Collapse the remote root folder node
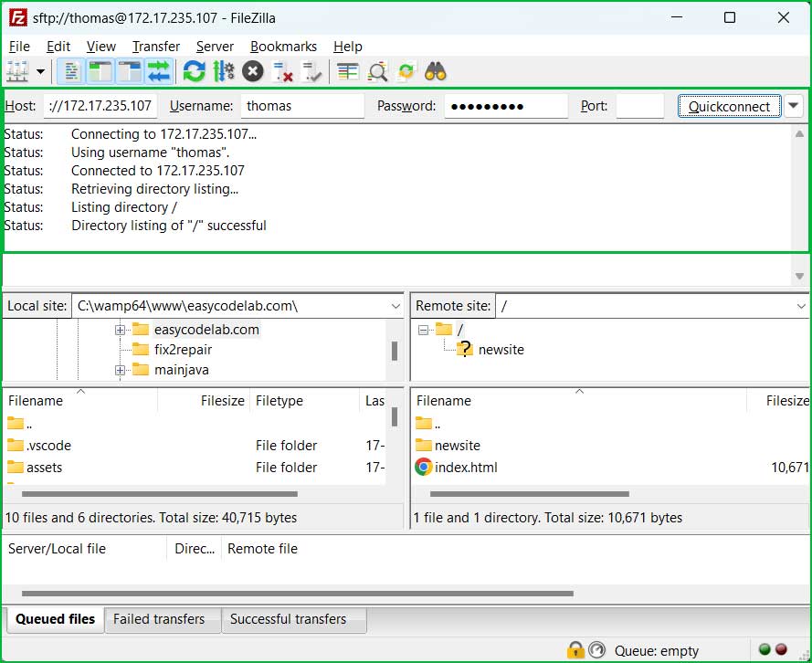The height and width of the screenshot is (663, 812). (423, 330)
